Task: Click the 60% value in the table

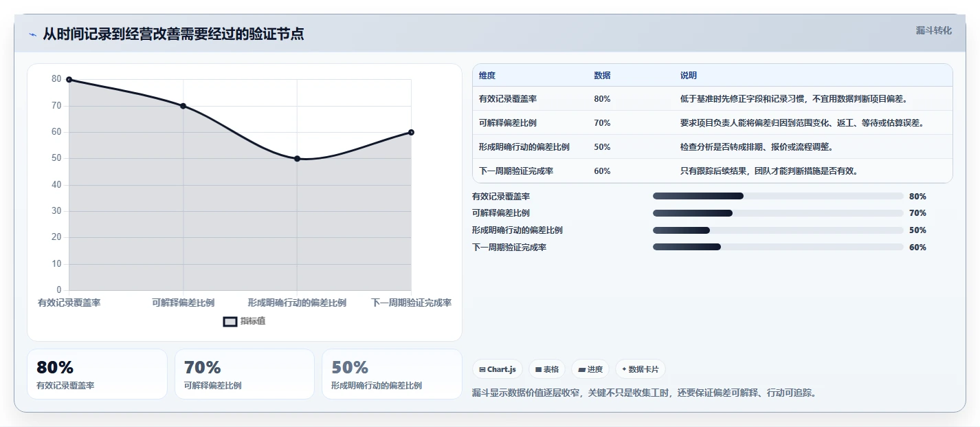Action: pos(602,171)
